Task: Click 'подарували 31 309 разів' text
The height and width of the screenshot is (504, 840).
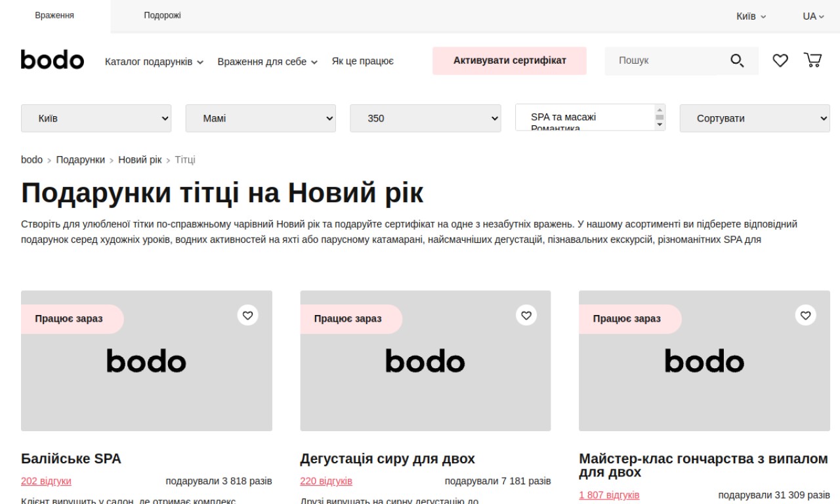Action: 774,495
